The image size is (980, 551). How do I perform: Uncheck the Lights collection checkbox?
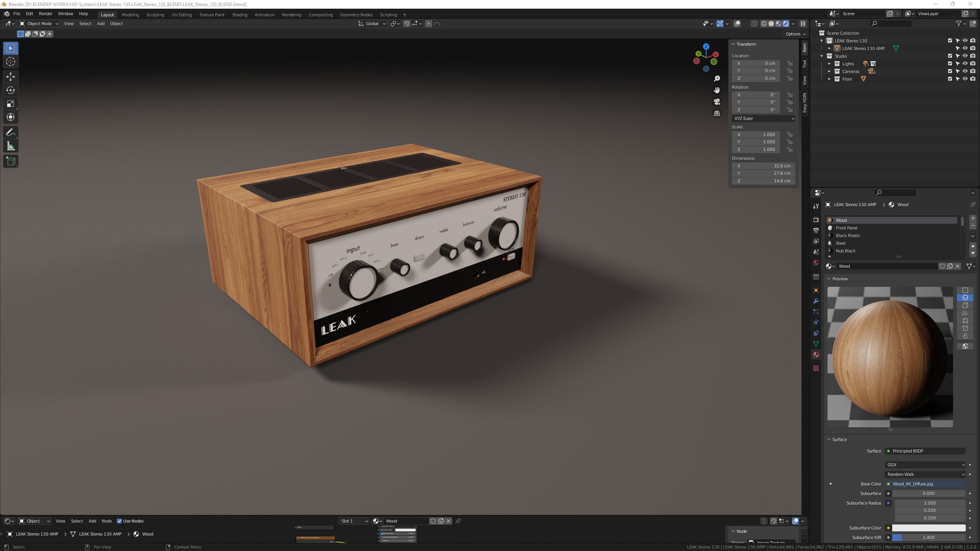[950, 64]
